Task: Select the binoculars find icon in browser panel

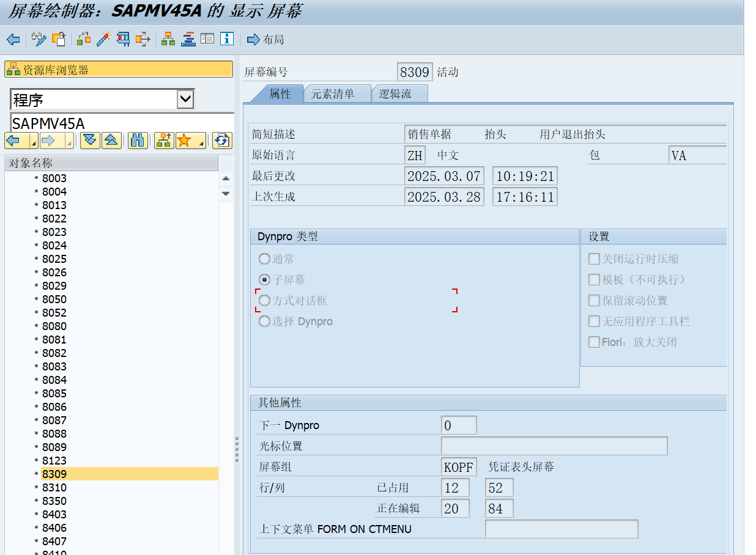Action: tap(138, 141)
